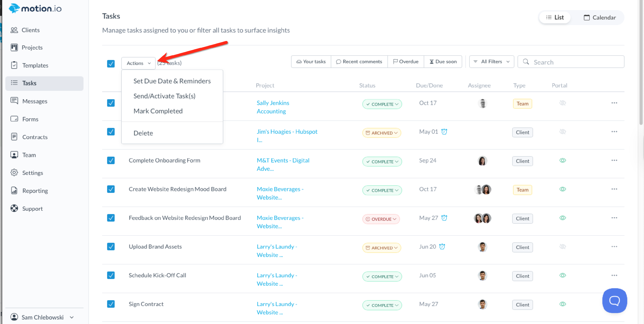Select Delete in the Actions menu
Screen dimensions: 644x324
(x=143, y=133)
